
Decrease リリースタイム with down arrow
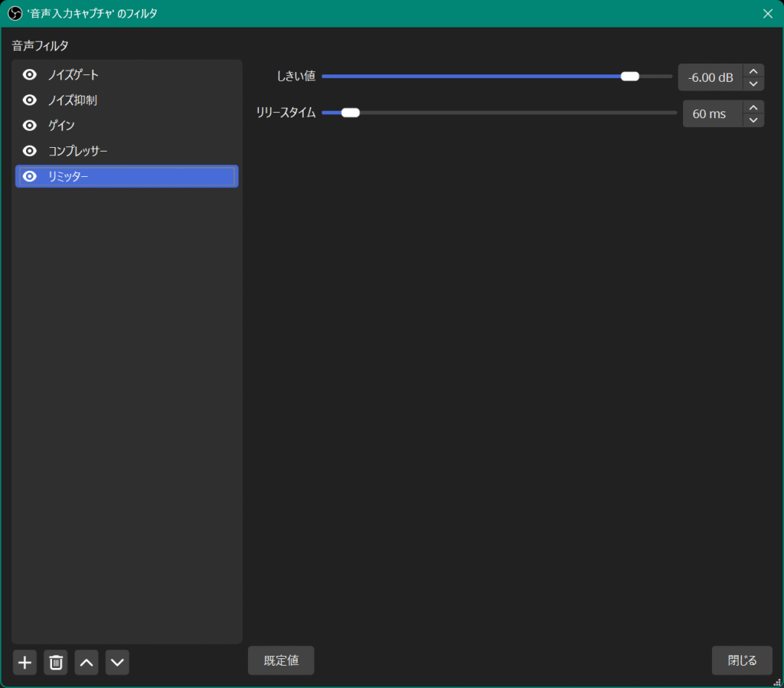coord(753,120)
